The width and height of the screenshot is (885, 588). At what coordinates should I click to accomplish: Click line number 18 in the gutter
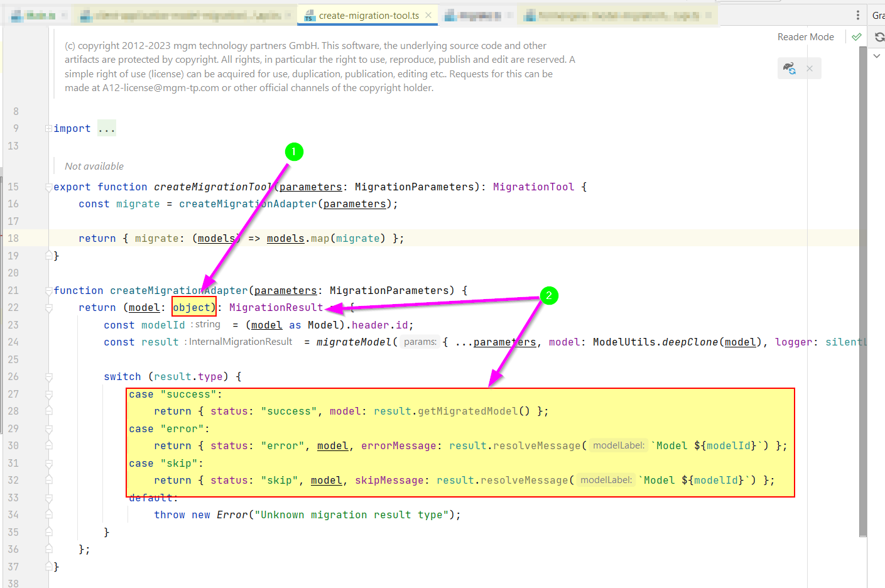13,239
